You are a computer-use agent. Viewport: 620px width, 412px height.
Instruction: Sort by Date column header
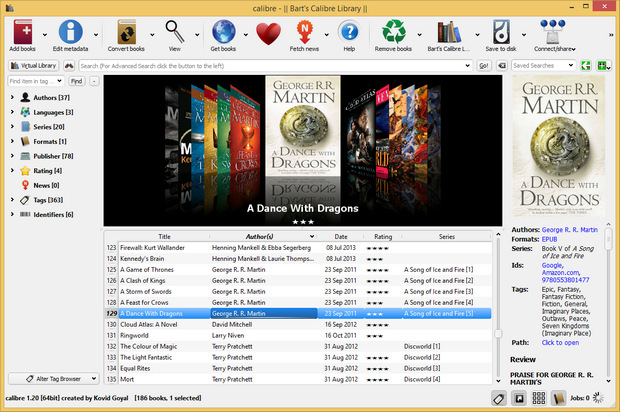tap(340, 236)
